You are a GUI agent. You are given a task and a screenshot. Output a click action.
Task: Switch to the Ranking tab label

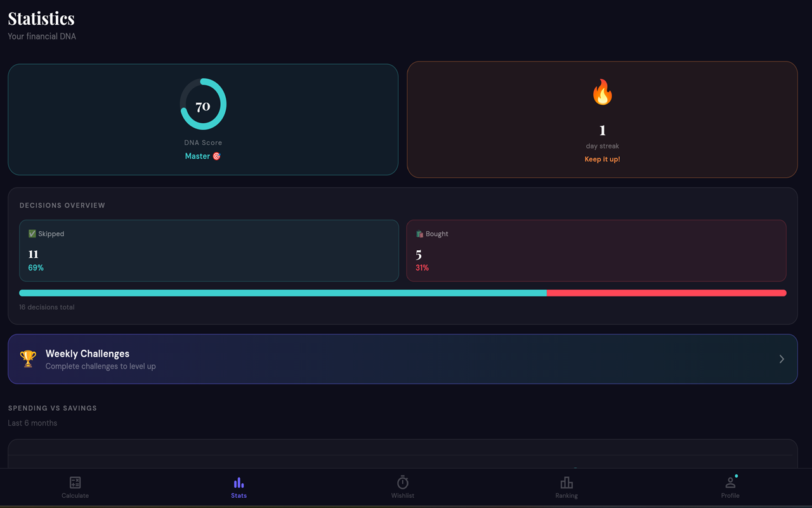click(566, 495)
